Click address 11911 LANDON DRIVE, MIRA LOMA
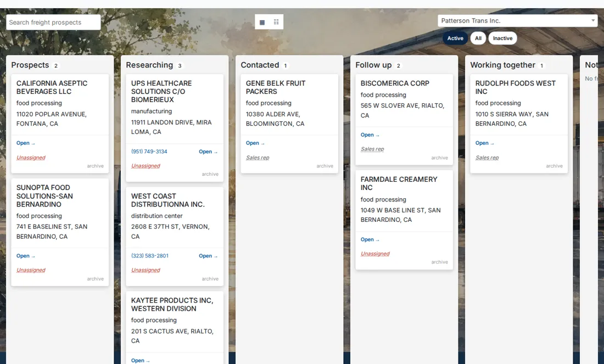 (x=171, y=127)
